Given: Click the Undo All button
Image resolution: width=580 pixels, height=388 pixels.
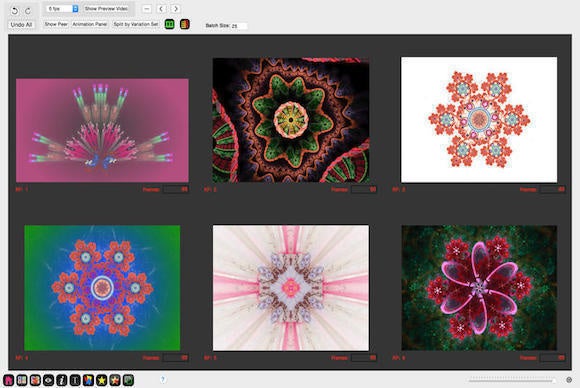Looking at the screenshot, I should (21, 24).
